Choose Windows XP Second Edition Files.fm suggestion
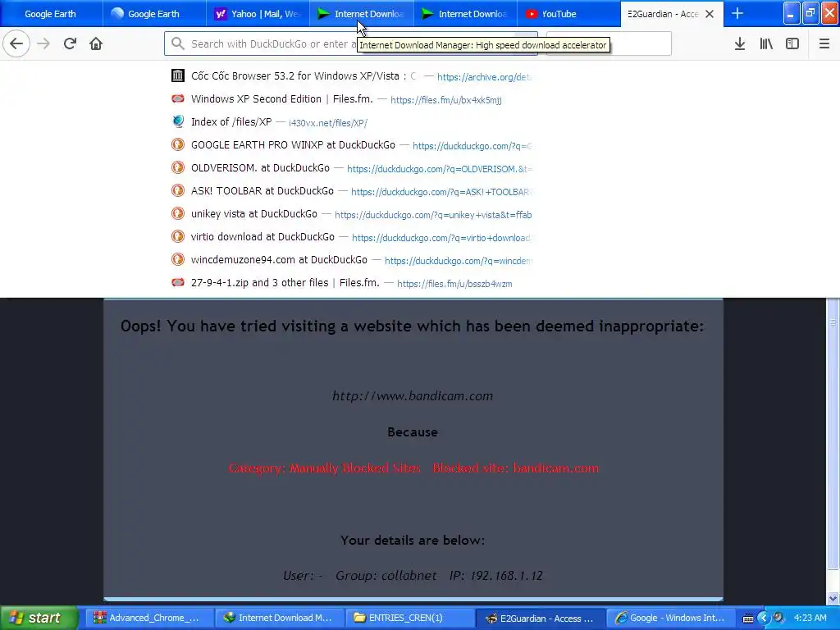Image resolution: width=840 pixels, height=630 pixels. pos(351,99)
